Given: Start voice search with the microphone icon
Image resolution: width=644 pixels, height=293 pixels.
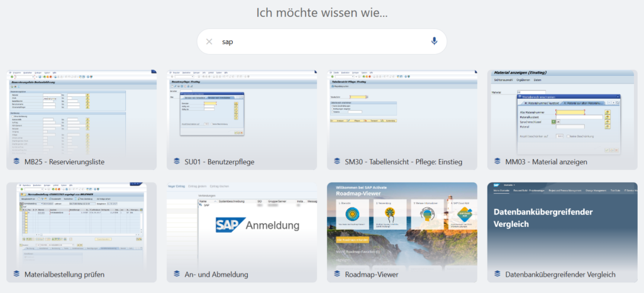Looking at the screenshot, I should point(434,41).
